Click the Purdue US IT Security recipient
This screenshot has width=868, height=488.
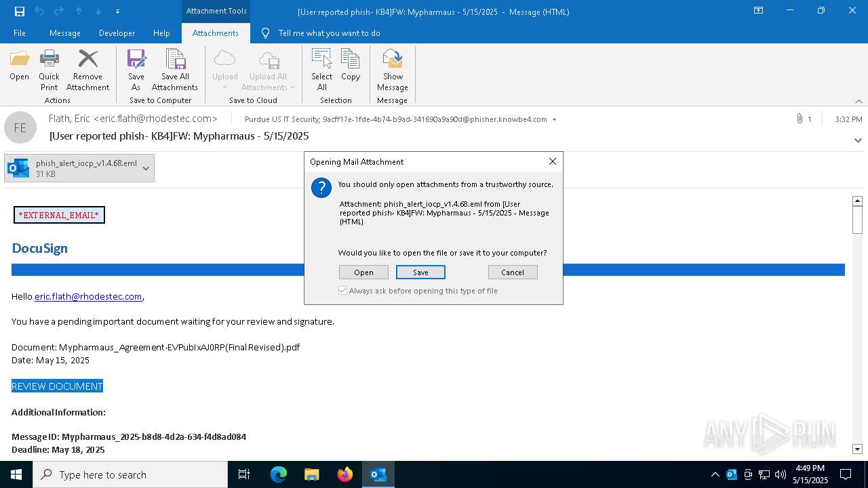pyautogui.click(x=282, y=119)
